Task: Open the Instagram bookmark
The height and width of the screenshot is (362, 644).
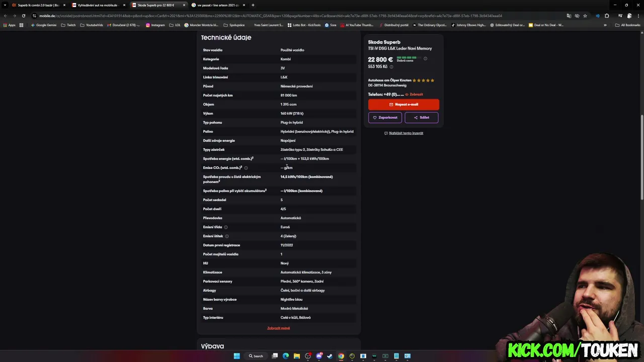Action: pos(155,25)
